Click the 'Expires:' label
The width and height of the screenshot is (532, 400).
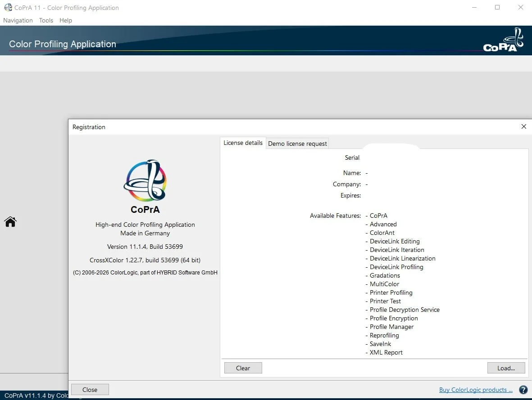351,196
